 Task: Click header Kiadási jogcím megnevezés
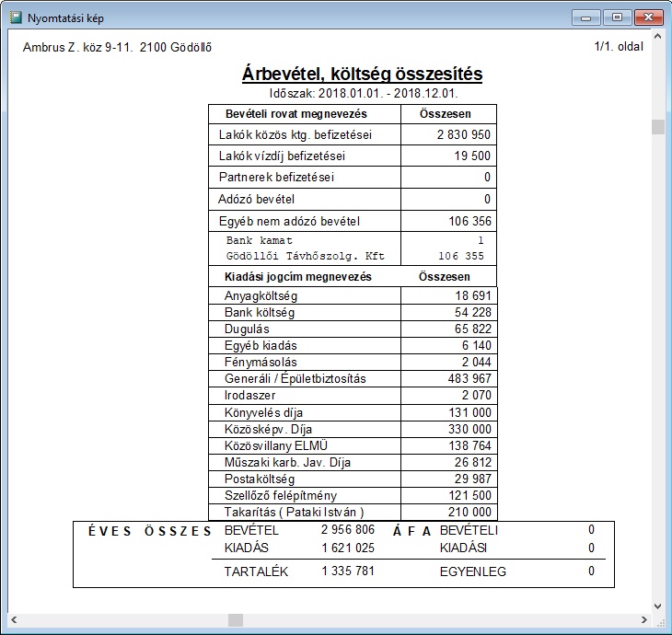298,276
